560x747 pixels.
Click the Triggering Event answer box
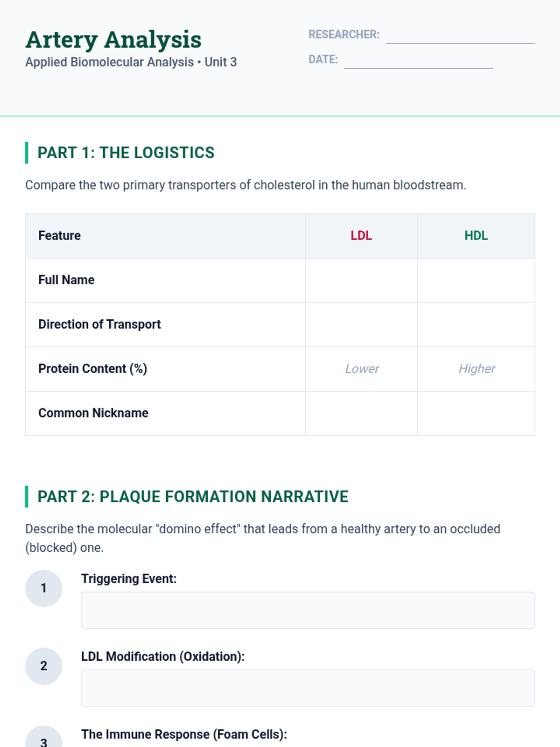coord(308,610)
